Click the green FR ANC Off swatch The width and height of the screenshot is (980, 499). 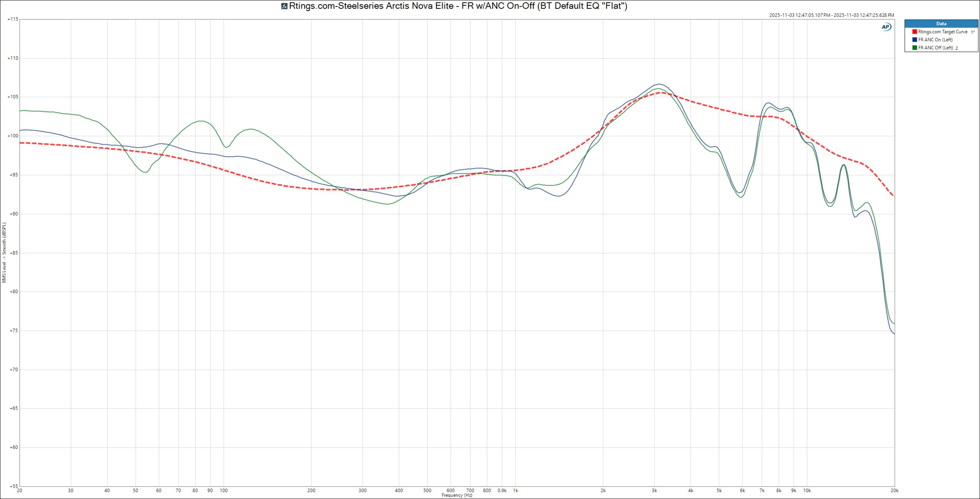pos(915,48)
